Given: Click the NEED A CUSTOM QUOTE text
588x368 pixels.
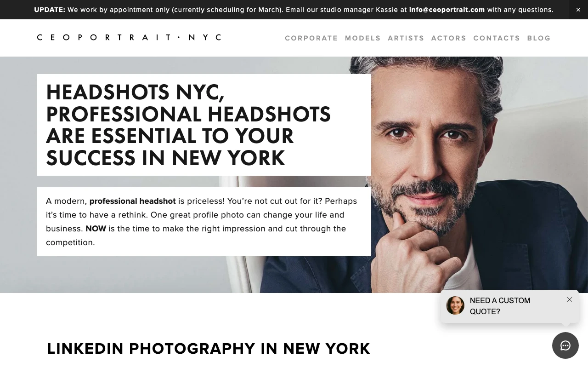Looking at the screenshot, I should [500, 306].
